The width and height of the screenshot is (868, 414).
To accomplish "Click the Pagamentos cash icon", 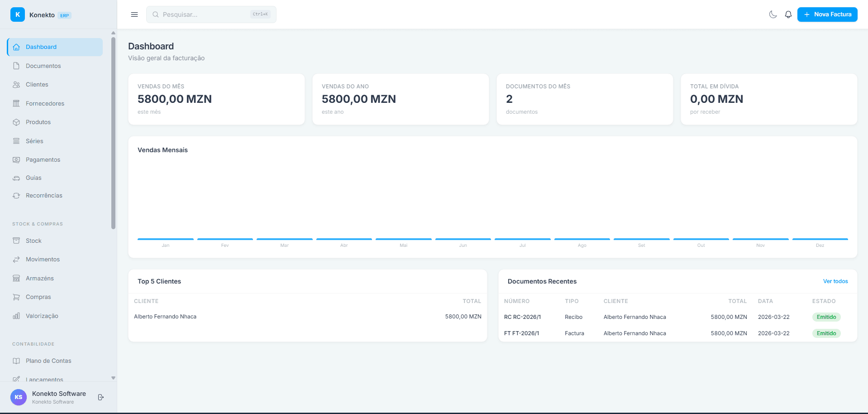I will (16, 160).
